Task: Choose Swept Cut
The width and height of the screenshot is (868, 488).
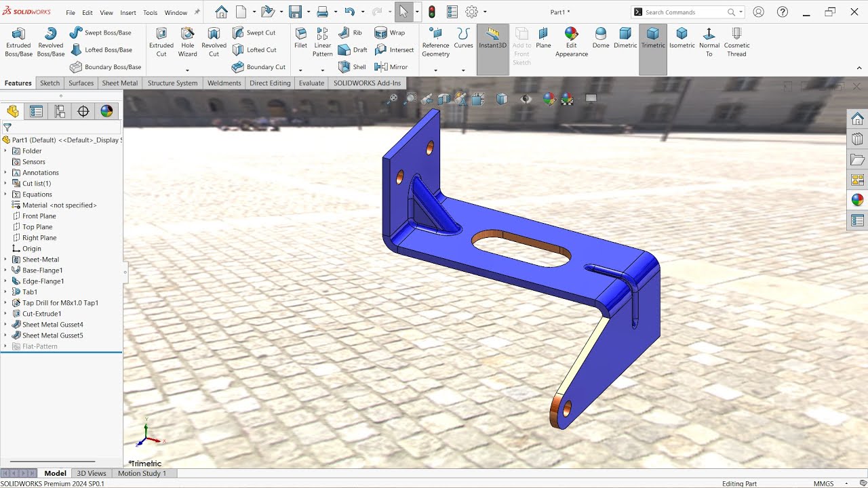Action: click(254, 33)
